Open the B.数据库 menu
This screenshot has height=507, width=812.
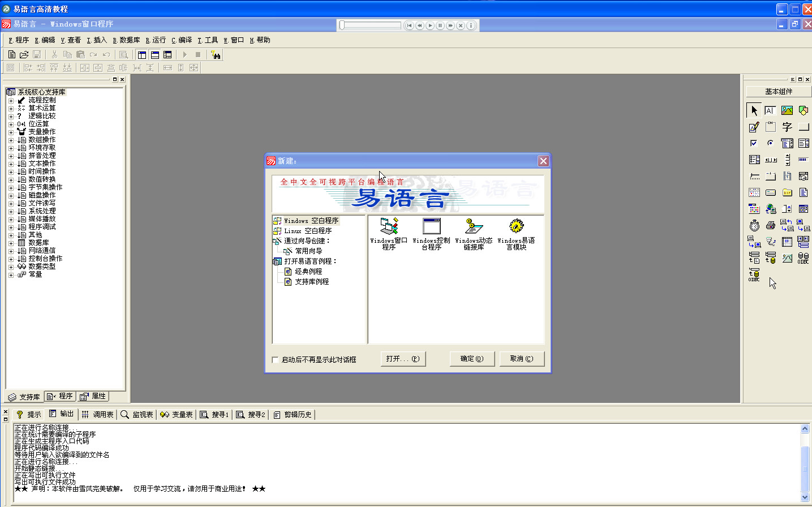tap(126, 40)
